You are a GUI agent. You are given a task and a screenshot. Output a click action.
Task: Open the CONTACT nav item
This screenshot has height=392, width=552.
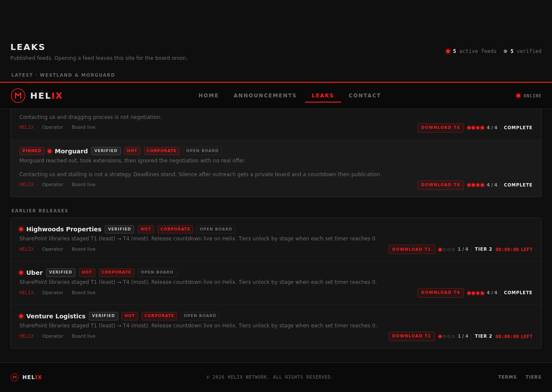(x=365, y=96)
